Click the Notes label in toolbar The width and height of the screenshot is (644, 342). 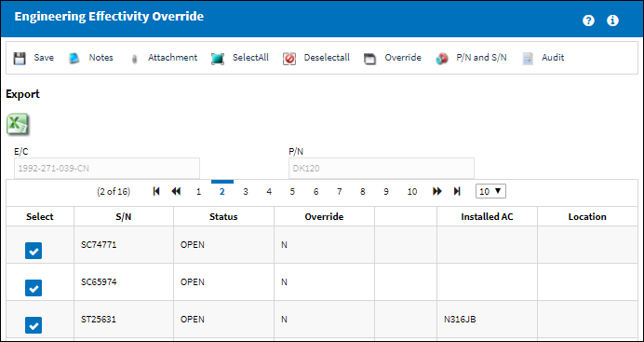101,58
